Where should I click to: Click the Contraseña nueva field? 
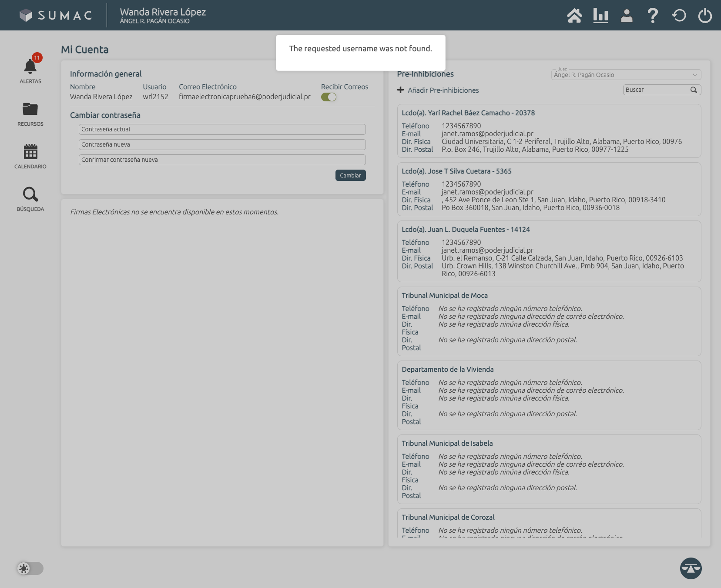[x=222, y=144]
